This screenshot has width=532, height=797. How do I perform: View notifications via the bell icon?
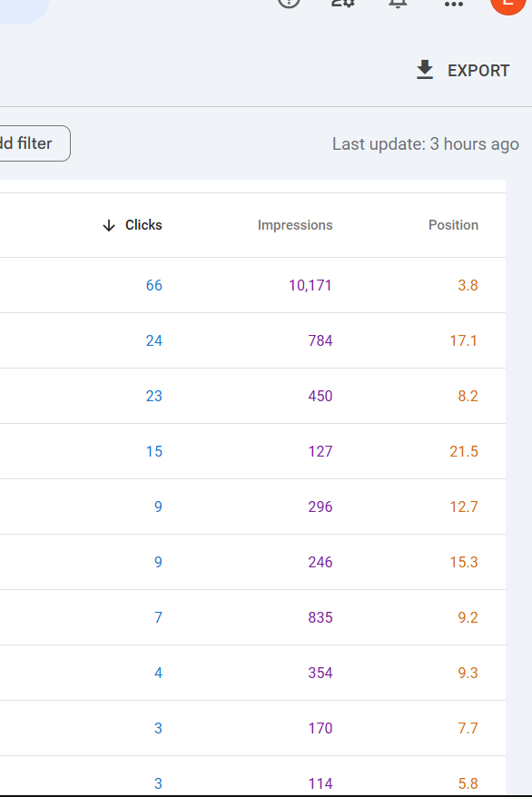[398, 4]
